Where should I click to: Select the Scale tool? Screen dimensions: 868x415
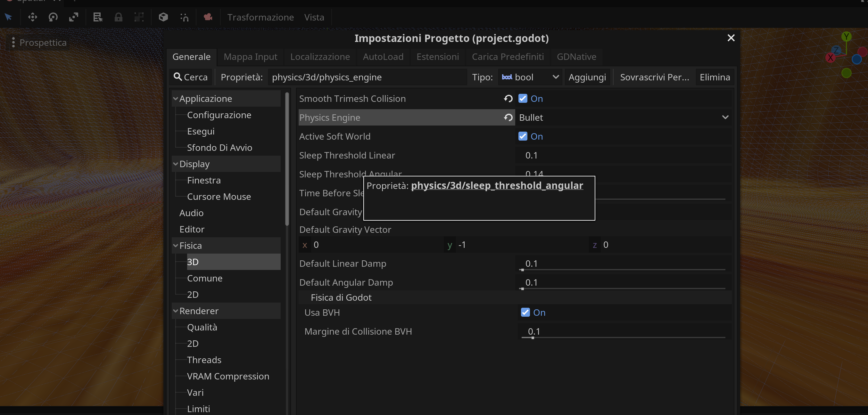(x=74, y=17)
